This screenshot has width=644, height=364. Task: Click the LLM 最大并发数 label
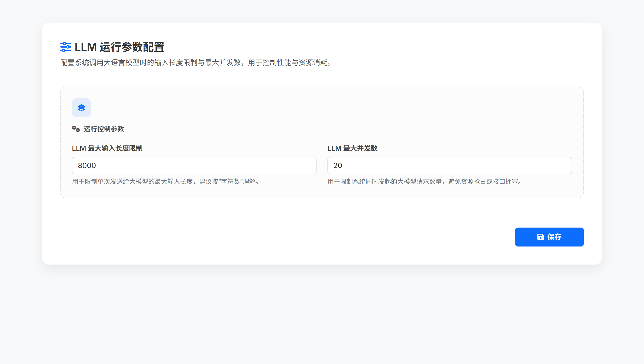tap(352, 148)
